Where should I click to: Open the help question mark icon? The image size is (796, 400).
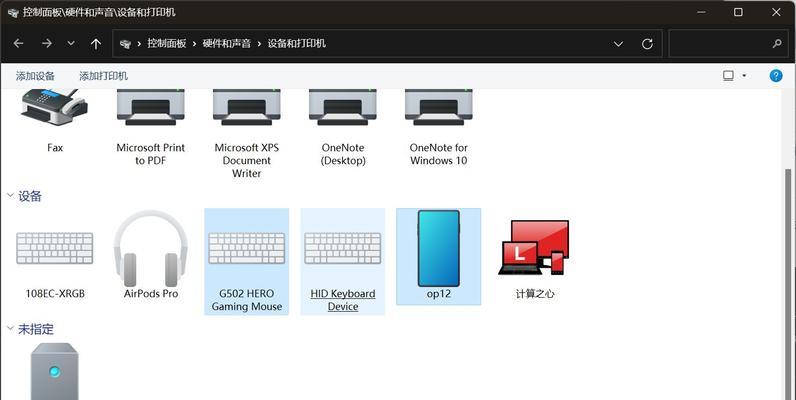click(x=776, y=76)
